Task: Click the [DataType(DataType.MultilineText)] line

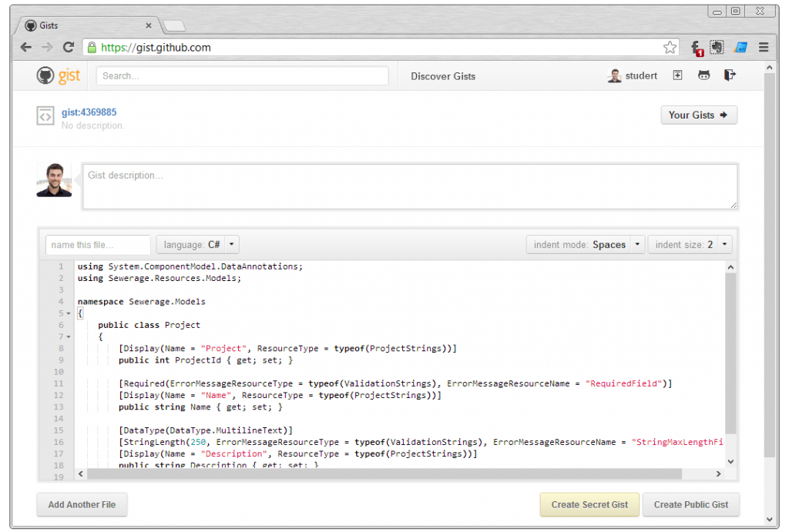Action: click(x=205, y=430)
